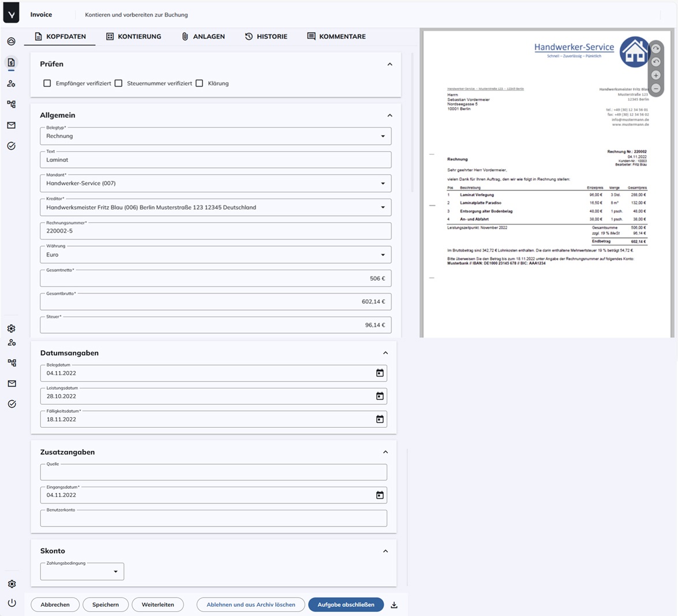Click Handwerker-Service heading in invoice preview
The width and height of the screenshot is (678, 616).
click(x=574, y=47)
